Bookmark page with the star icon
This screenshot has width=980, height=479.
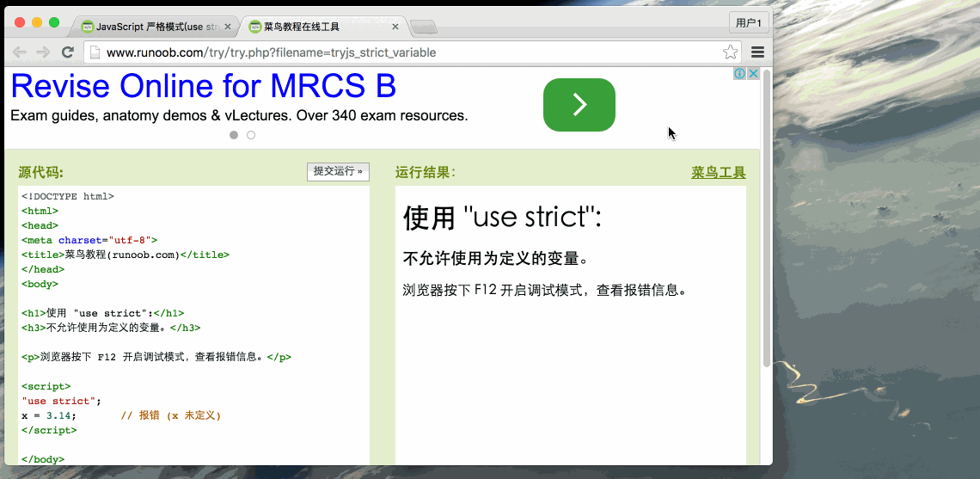tap(730, 52)
